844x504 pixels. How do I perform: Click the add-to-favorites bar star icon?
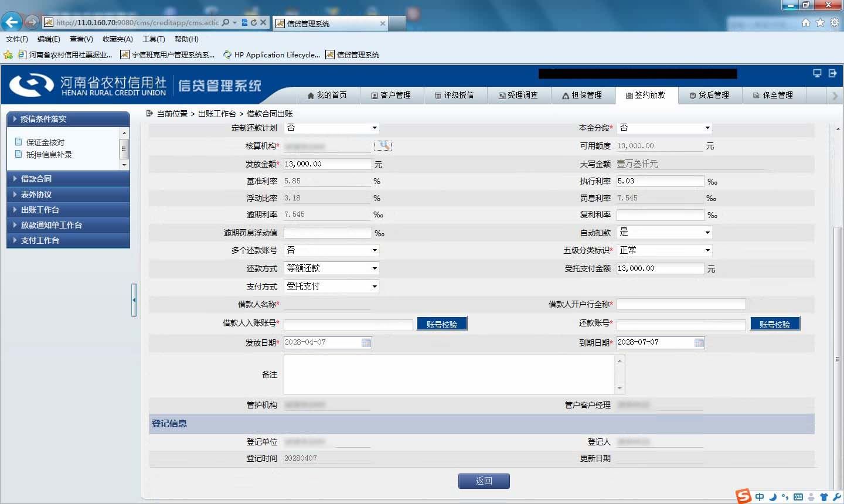8,55
